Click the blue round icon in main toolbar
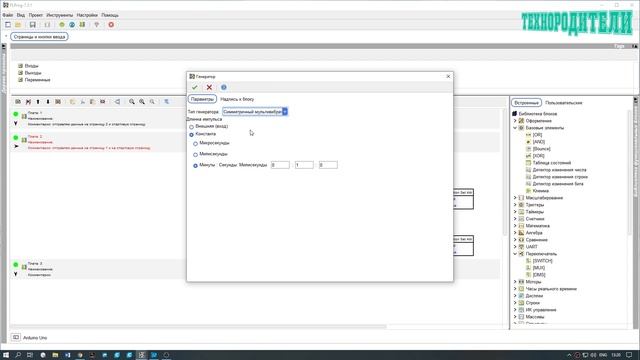640x360 pixels. tap(72, 24)
